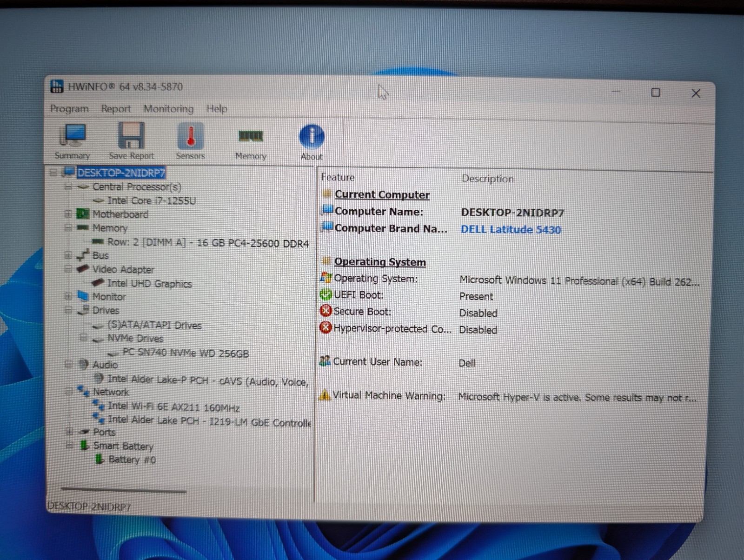Collapse the NVMe Drives node
The width and height of the screenshot is (744, 560).
pyautogui.click(x=83, y=338)
